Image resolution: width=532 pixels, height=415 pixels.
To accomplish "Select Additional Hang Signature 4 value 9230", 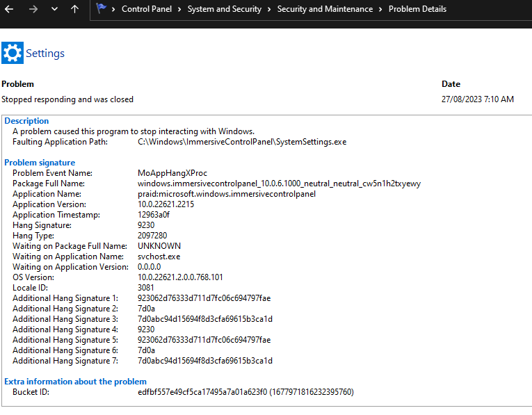I will click(x=146, y=329).
